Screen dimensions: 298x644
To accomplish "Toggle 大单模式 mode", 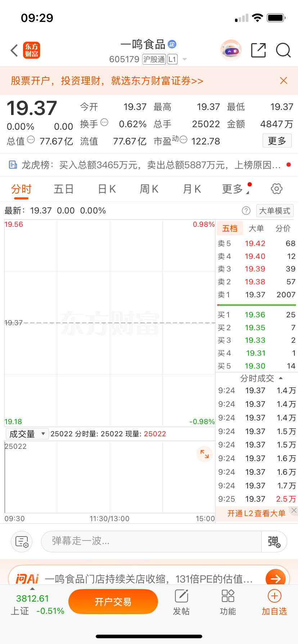I will coord(275,211).
